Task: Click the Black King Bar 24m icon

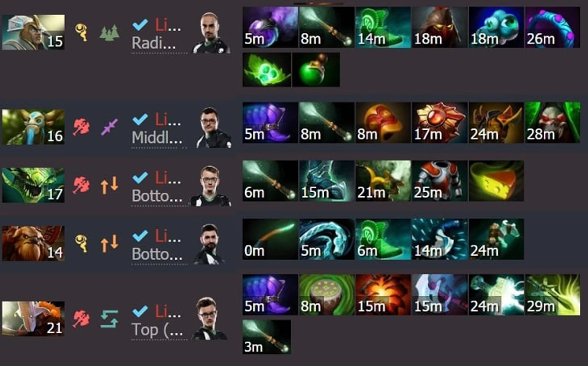Action: (x=496, y=123)
